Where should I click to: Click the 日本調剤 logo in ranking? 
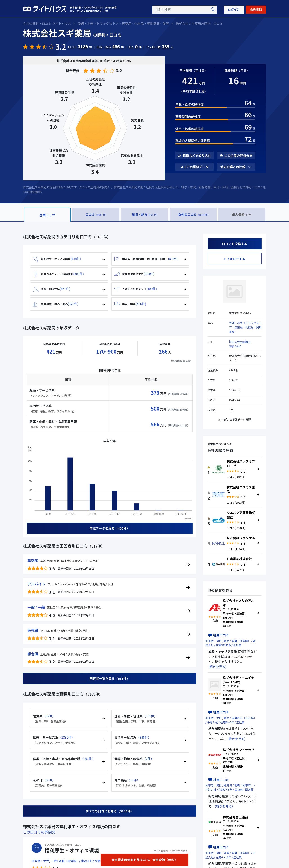[x=218, y=564]
